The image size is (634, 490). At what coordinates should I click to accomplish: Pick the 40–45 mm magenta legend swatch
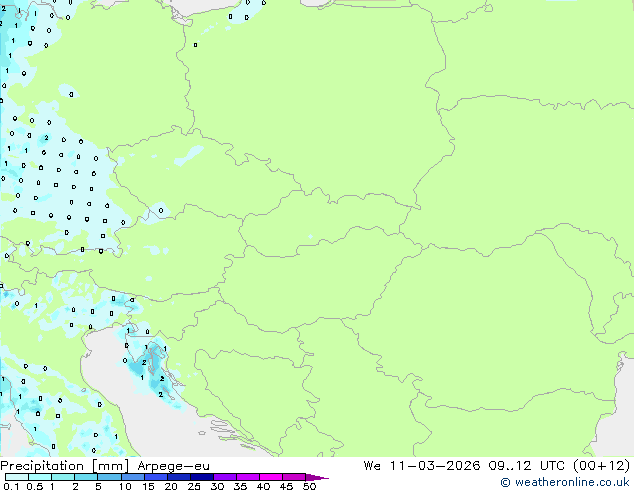(271, 477)
